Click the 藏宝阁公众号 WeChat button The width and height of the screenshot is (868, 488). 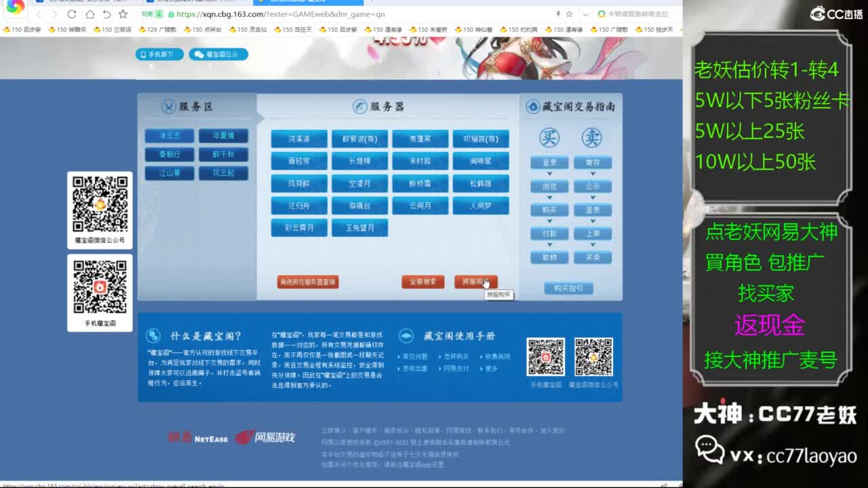(x=218, y=54)
